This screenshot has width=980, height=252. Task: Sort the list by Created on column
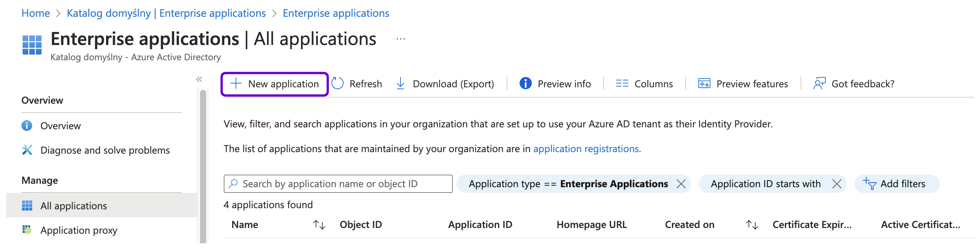click(752, 225)
